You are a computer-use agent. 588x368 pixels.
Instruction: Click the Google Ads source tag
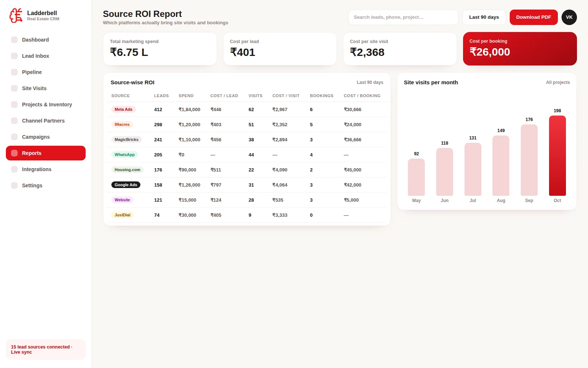(126, 185)
